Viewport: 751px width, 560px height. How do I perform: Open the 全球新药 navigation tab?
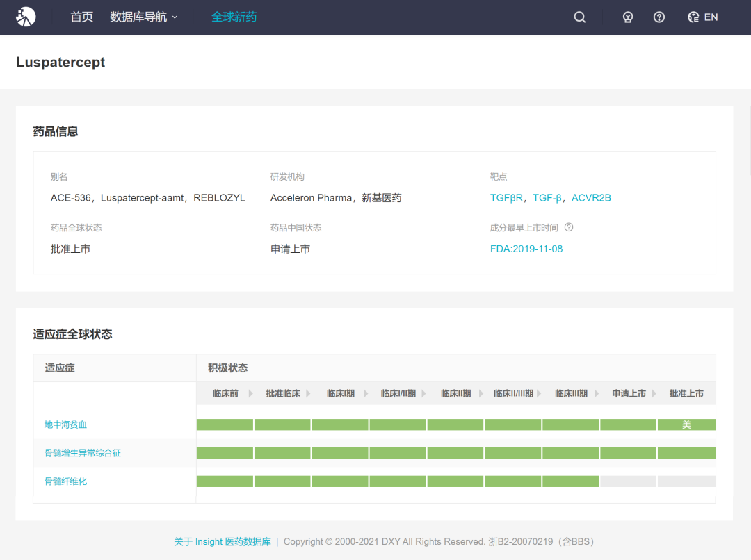tap(234, 17)
